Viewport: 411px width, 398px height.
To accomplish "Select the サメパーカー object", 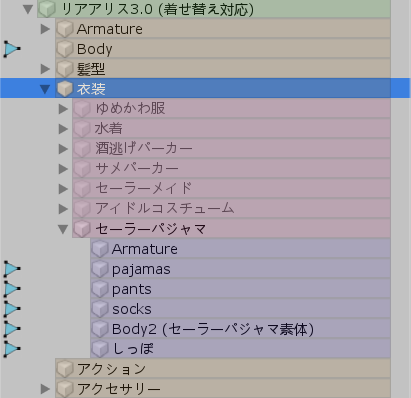I will click(x=231, y=169).
